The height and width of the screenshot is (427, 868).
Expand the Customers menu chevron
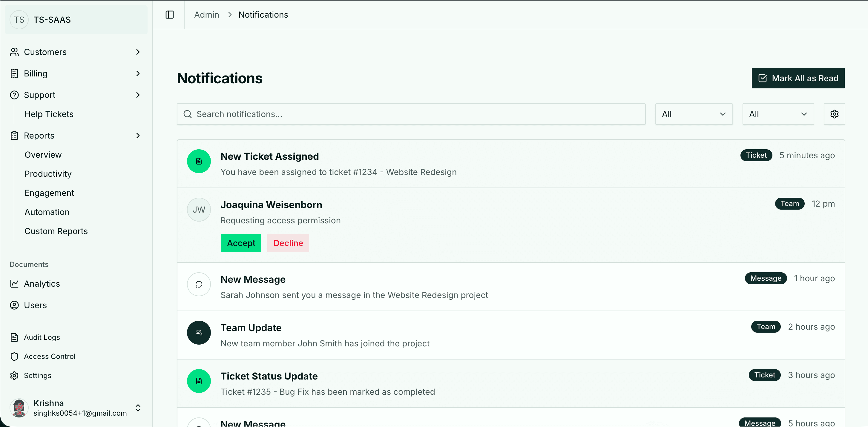tap(138, 52)
